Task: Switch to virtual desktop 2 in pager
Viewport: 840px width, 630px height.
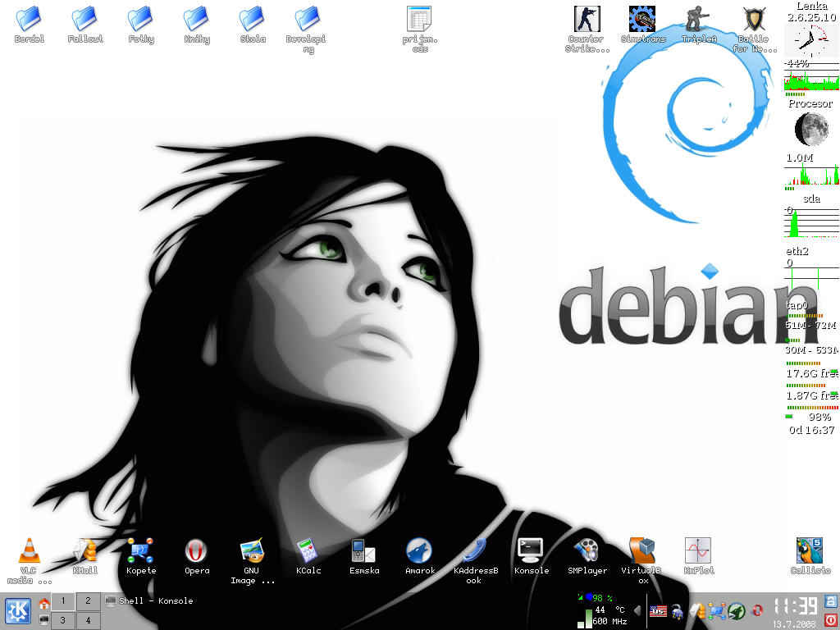Action: pyautogui.click(x=88, y=601)
